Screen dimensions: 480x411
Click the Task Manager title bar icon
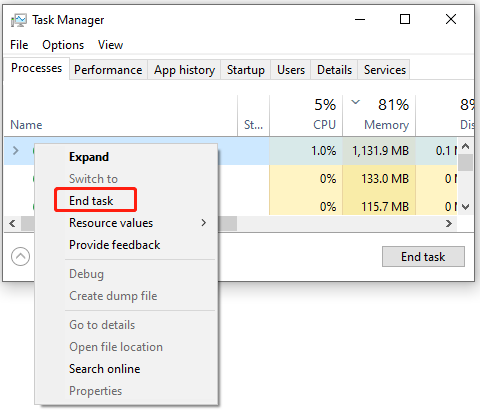pyautogui.click(x=19, y=20)
